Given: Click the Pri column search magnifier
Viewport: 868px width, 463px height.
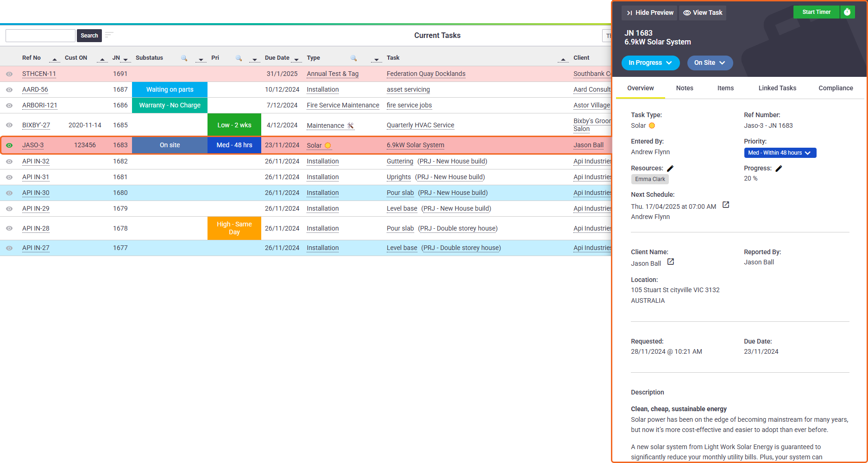Looking at the screenshot, I should [239, 58].
